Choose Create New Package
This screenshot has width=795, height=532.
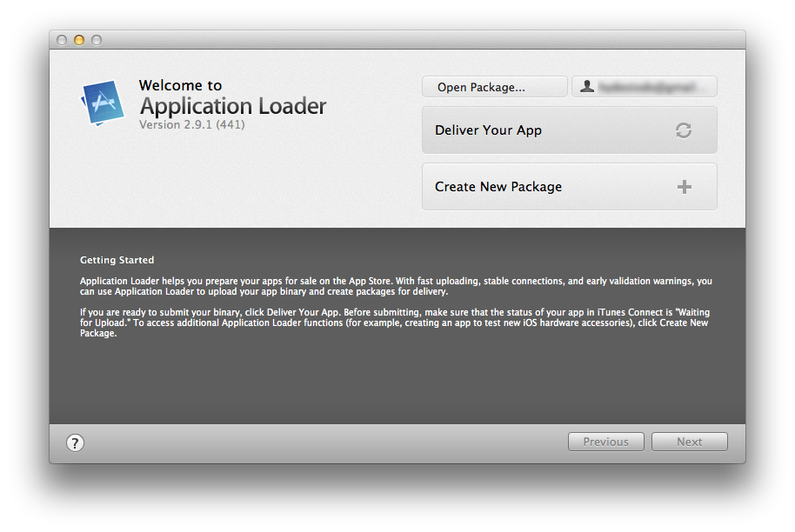570,186
